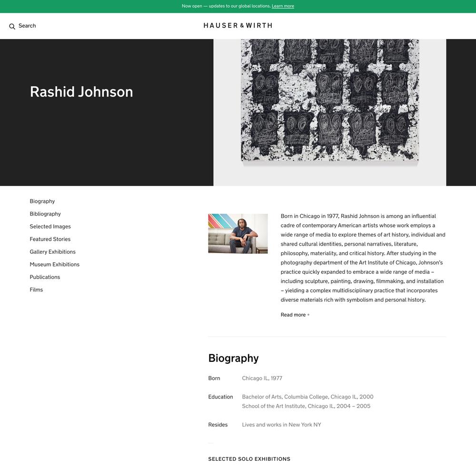Select the Rashid Johnson page title
This screenshot has height=476, width=476.
point(81,92)
